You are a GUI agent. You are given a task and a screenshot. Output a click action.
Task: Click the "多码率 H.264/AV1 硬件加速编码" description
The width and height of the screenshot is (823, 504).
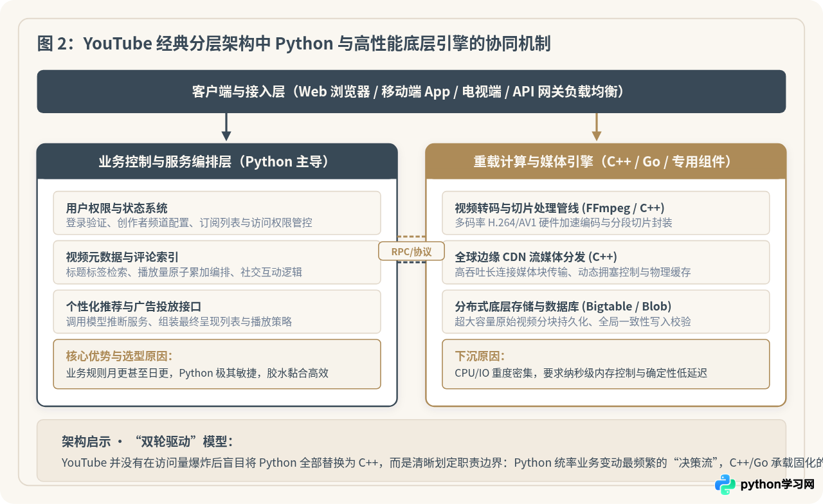pos(563,223)
